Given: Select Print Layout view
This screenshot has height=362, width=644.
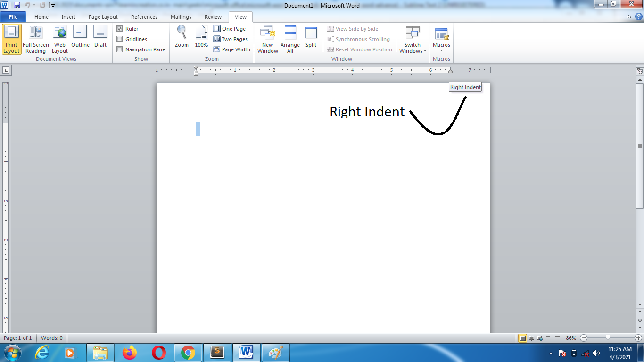Looking at the screenshot, I should pos(11,39).
